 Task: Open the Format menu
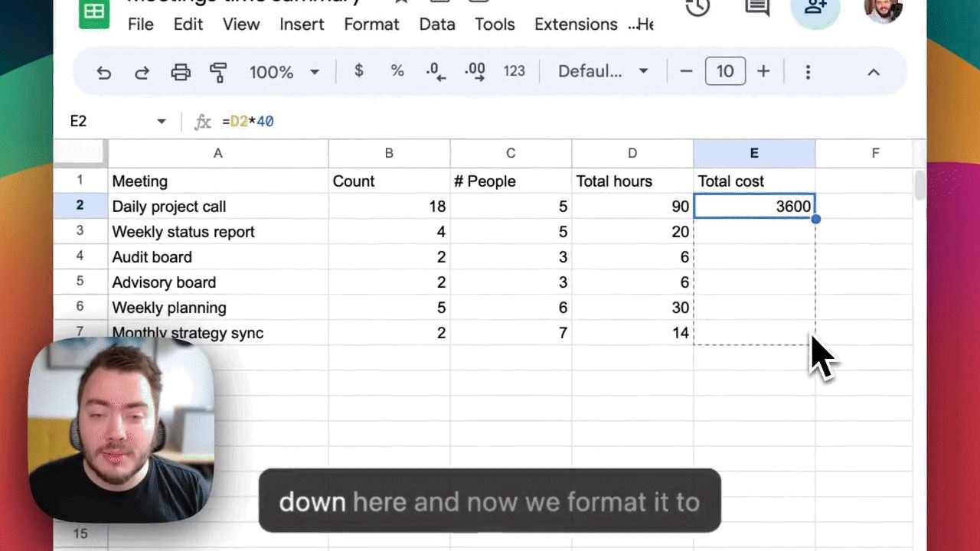coord(371,24)
